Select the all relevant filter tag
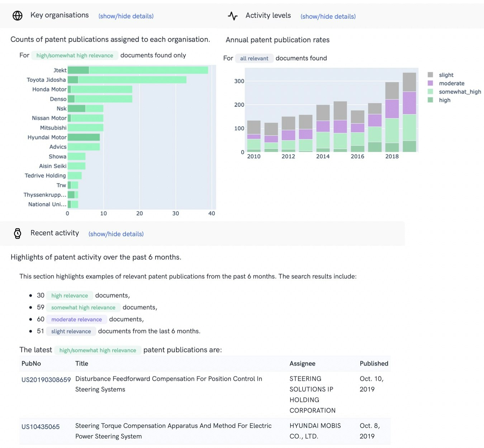The height and width of the screenshot is (448, 484). [x=254, y=58]
